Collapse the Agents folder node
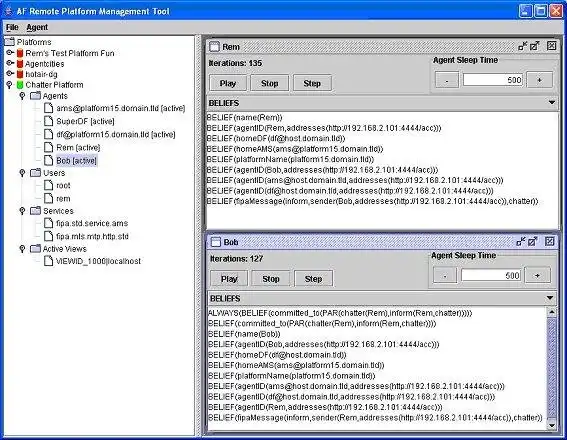 click(x=22, y=96)
